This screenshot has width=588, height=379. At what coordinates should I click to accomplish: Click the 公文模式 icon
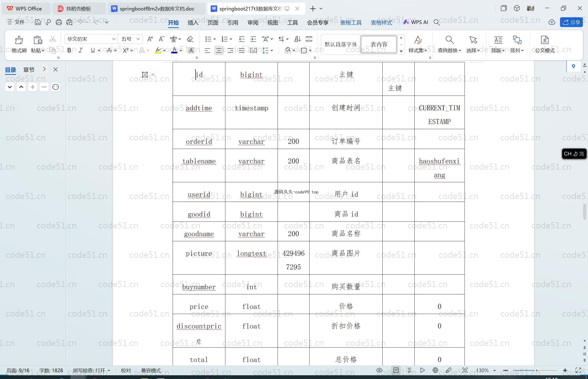[x=545, y=40]
